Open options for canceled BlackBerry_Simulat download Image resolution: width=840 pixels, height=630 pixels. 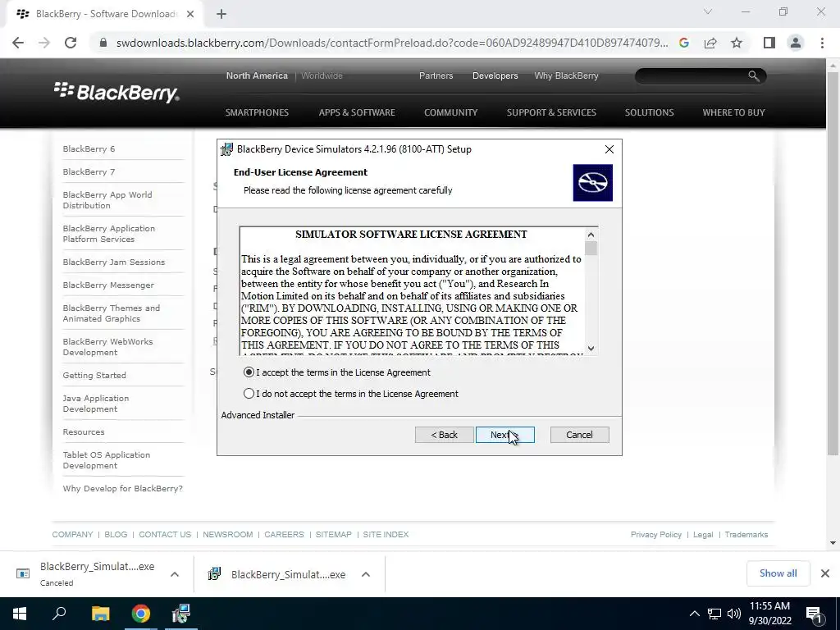click(175, 574)
